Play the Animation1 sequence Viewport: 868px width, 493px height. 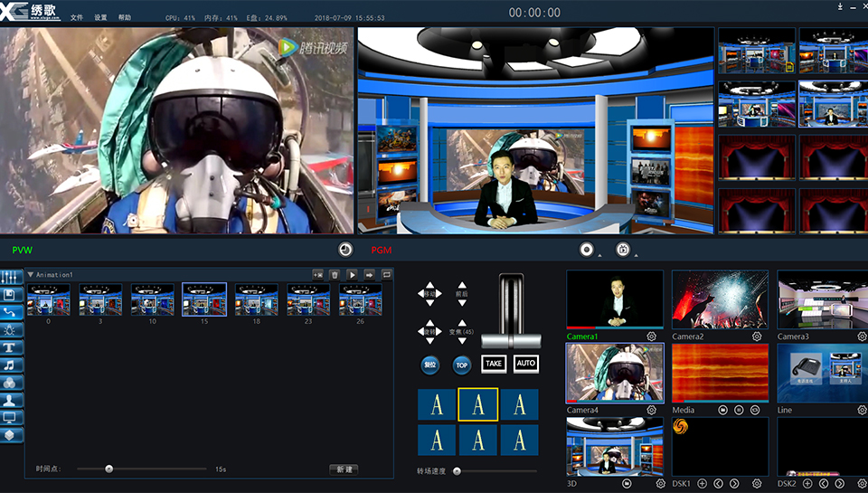click(352, 274)
